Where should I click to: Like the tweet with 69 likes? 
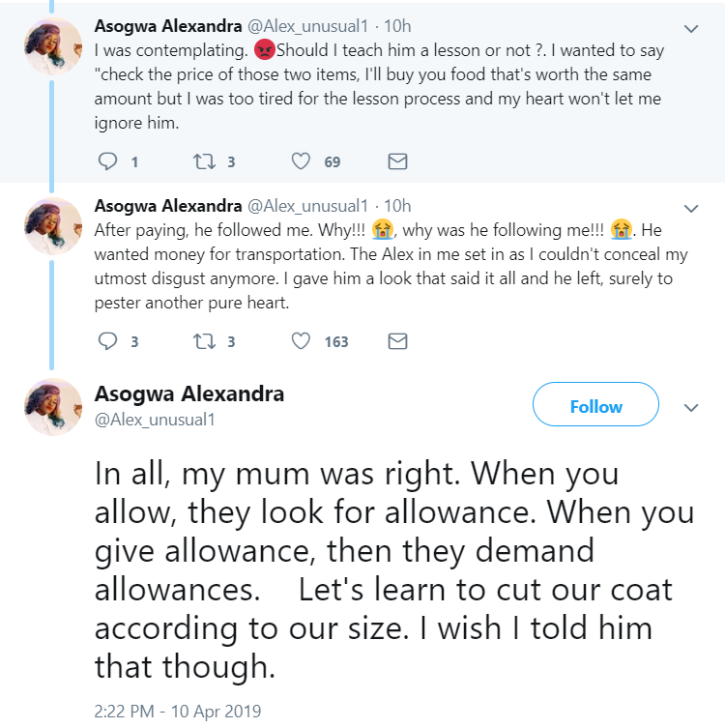(x=302, y=161)
